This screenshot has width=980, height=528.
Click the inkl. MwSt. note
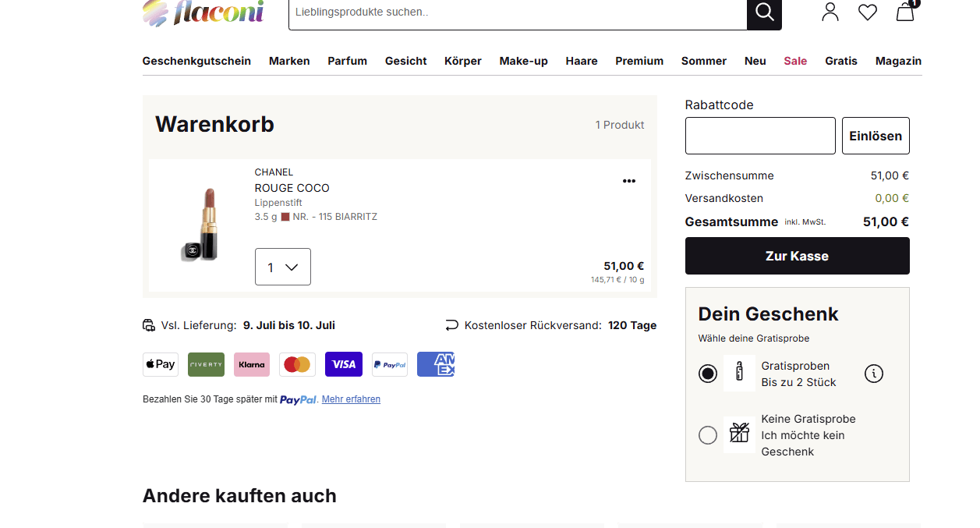805,222
